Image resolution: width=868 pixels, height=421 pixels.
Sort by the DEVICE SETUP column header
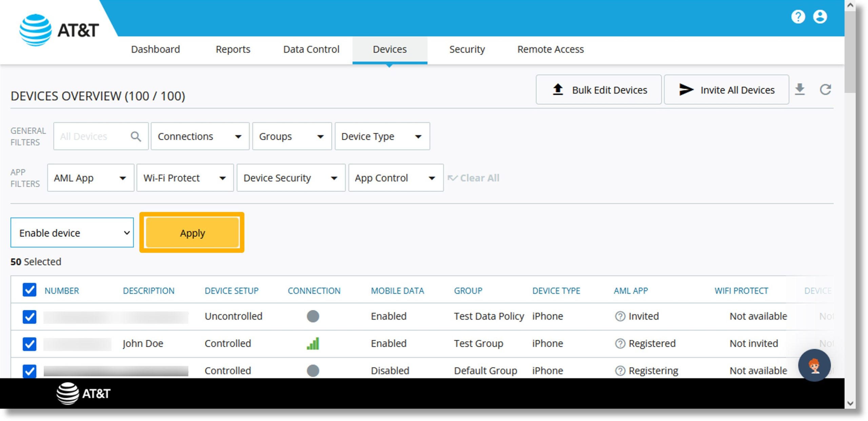tap(232, 291)
